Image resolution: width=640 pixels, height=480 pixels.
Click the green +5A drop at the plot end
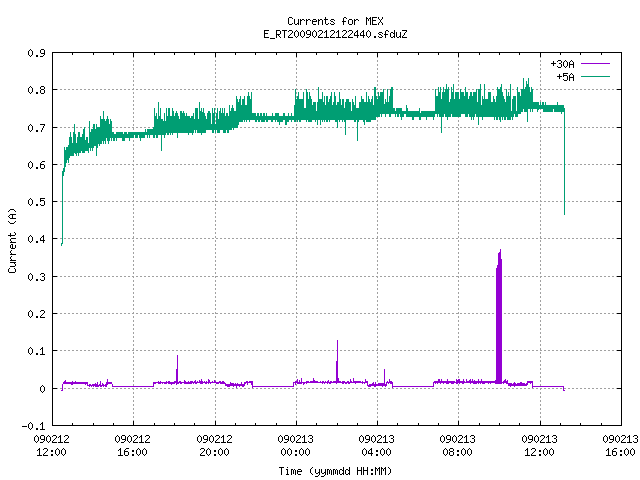coord(564,163)
